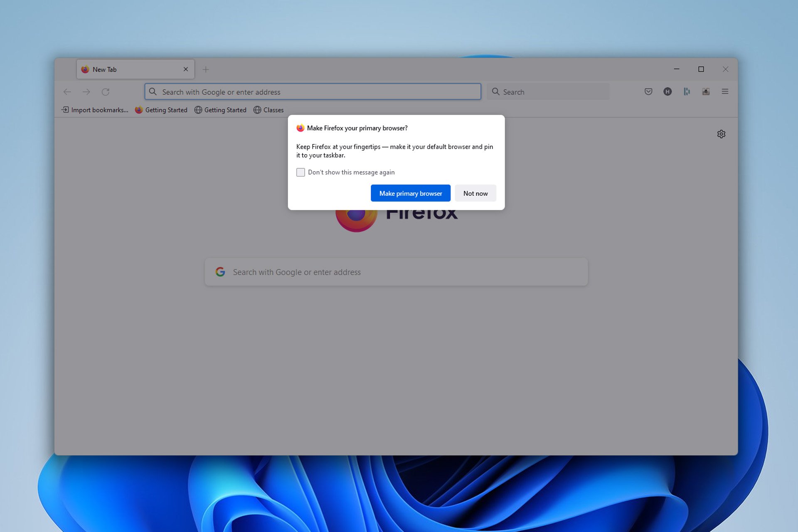The width and height of the screenshot is (798, 532).
Task: Minimize the Firefox window
Action: click(677, 69)
